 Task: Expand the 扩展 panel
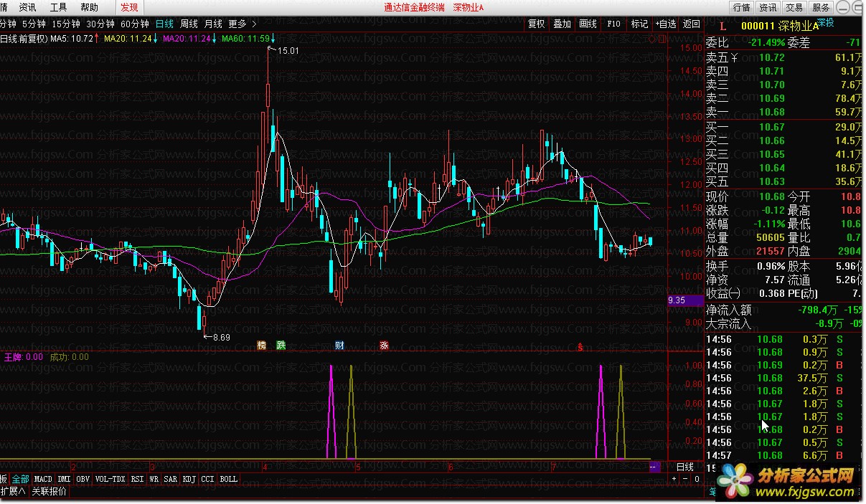(12, 492)
